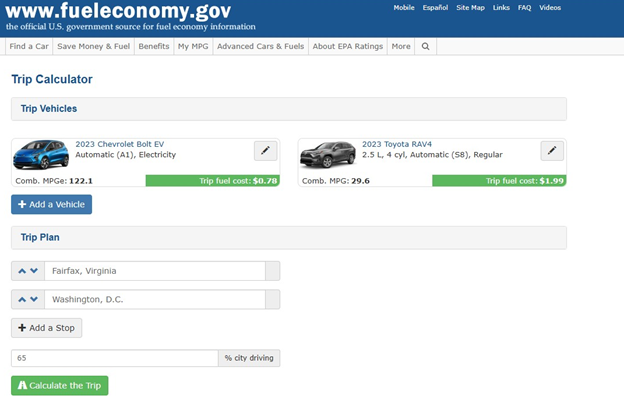Click RAV4 trip fuel cost $1.99
The width and height of the screenshot is (624, 399).
[x=499, y=181]
